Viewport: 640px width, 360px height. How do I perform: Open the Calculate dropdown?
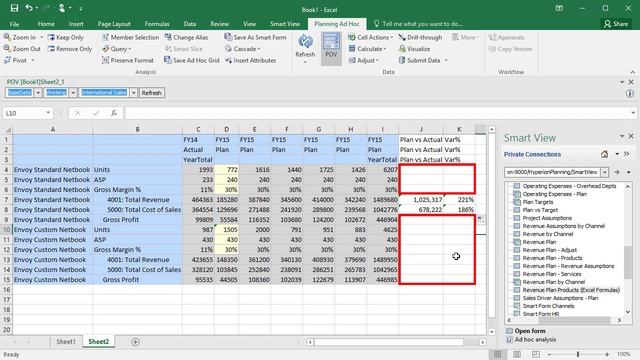pos(367,49)
